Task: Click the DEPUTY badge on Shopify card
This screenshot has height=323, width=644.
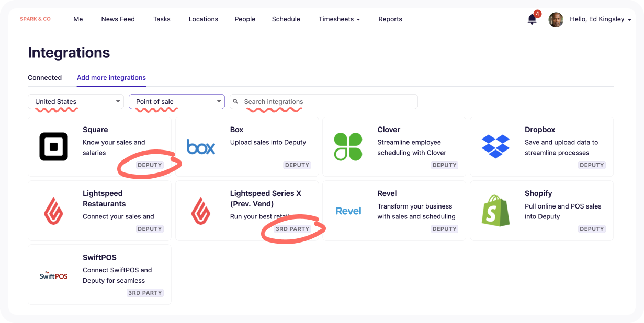Action: (592, 229)
